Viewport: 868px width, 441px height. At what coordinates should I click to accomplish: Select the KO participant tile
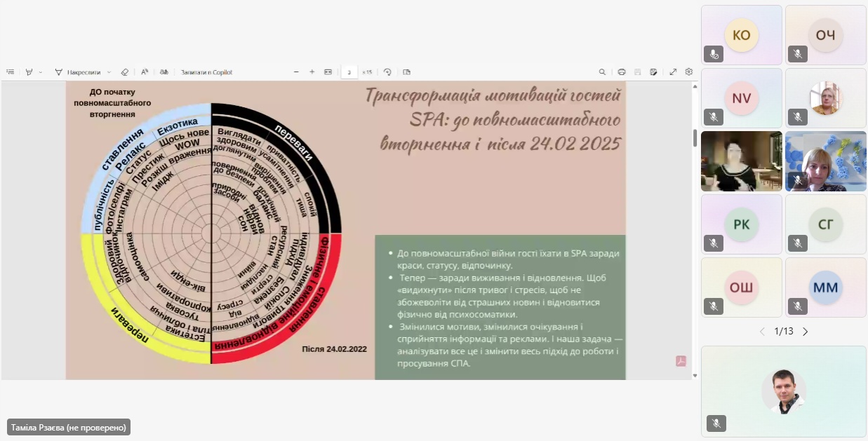[742, 35]
